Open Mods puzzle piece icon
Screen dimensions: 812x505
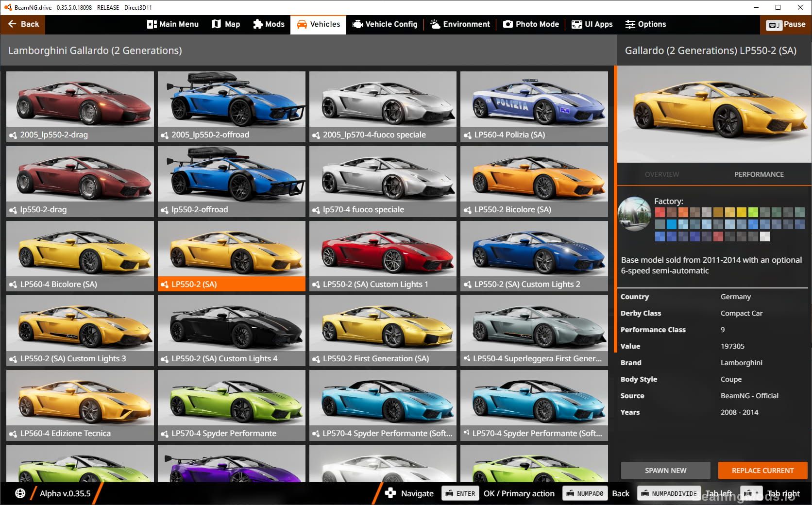(x=258, y=24)
